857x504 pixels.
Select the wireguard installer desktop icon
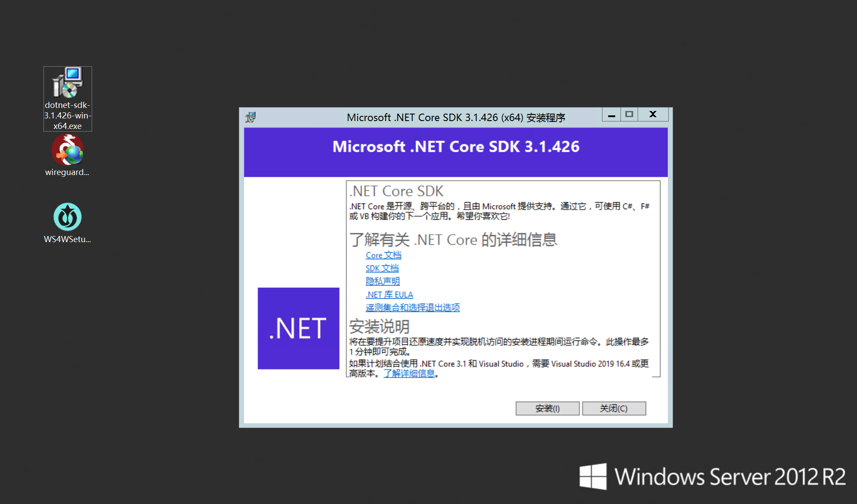click(x=68, y=150)
